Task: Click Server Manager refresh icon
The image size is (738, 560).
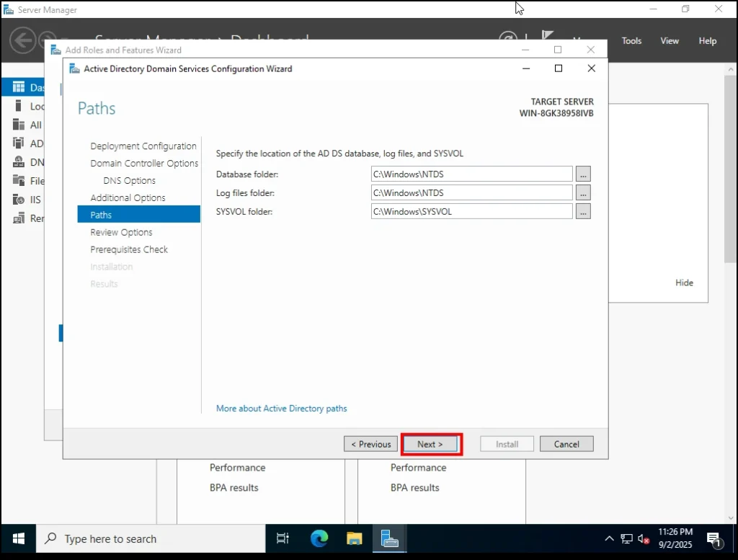Action: (508, 36)
